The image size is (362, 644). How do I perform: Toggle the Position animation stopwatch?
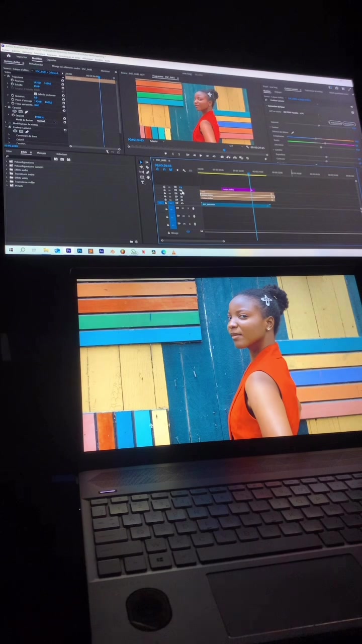(12, 80)
